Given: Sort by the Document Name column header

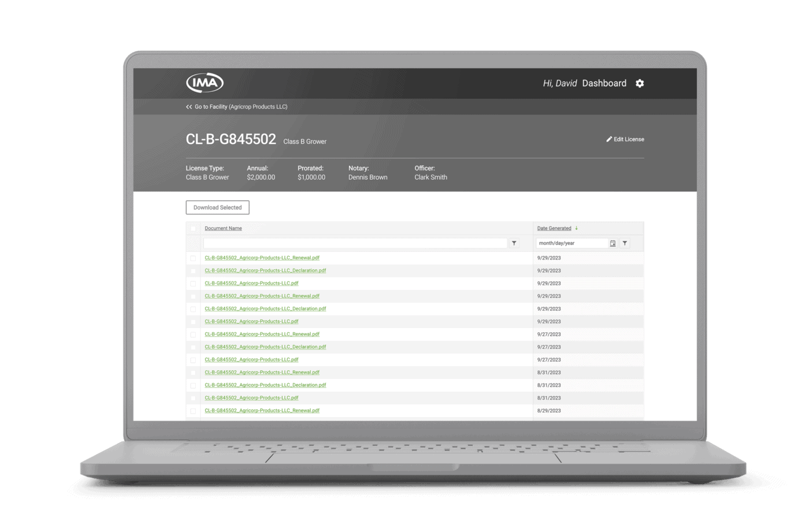Looking at the screenshot, I should 223,228.
